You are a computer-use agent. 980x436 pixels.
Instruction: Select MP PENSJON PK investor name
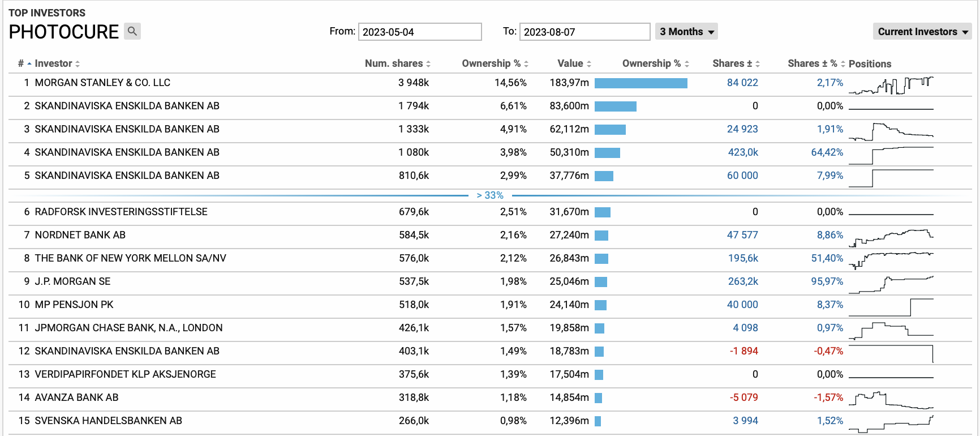[74, 305]
